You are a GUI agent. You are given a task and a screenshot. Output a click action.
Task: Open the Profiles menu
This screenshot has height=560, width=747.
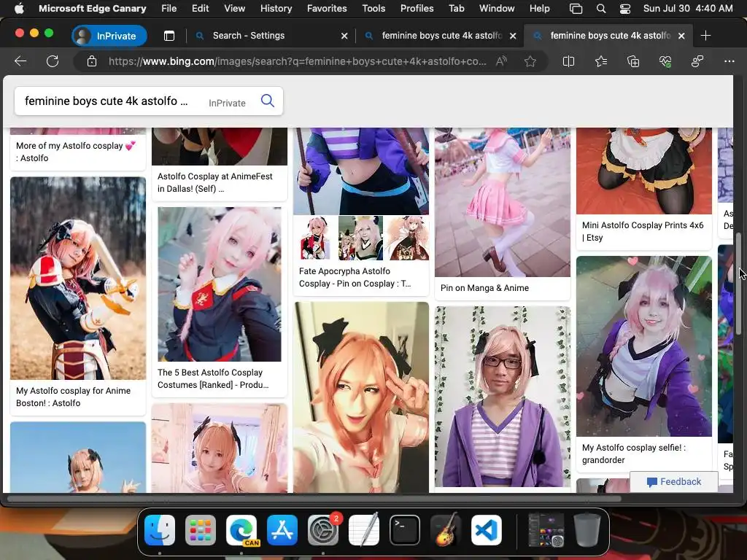coord(417,9)
